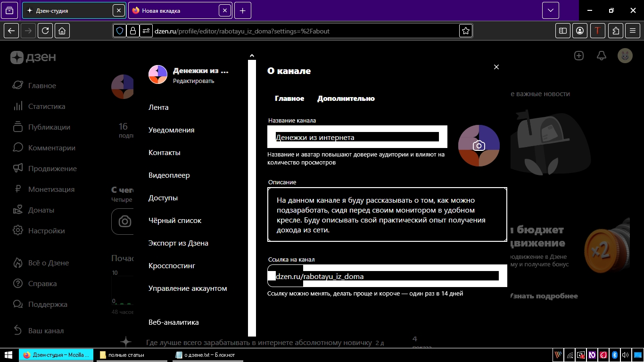This screenshot has width=644, height=362.
Task: Open Продвижение in studio sidebar
Action: click(x=45, y=169)
